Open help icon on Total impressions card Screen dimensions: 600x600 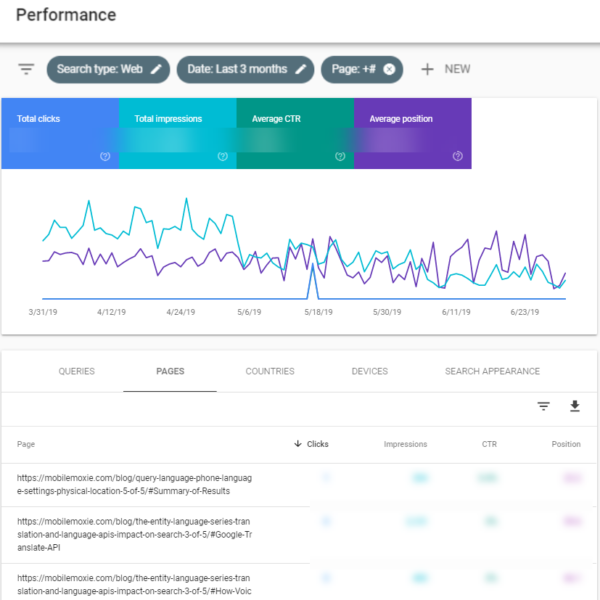(222, 156)
